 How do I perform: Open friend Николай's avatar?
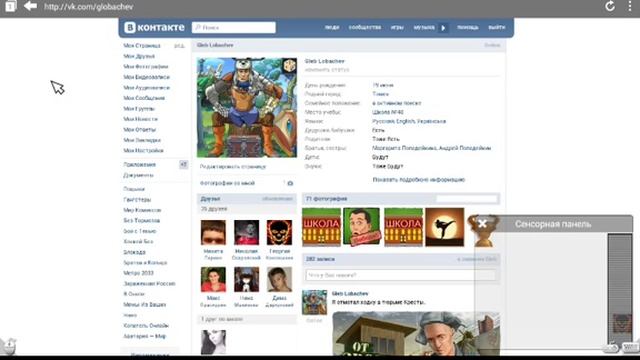click(246, 233)
